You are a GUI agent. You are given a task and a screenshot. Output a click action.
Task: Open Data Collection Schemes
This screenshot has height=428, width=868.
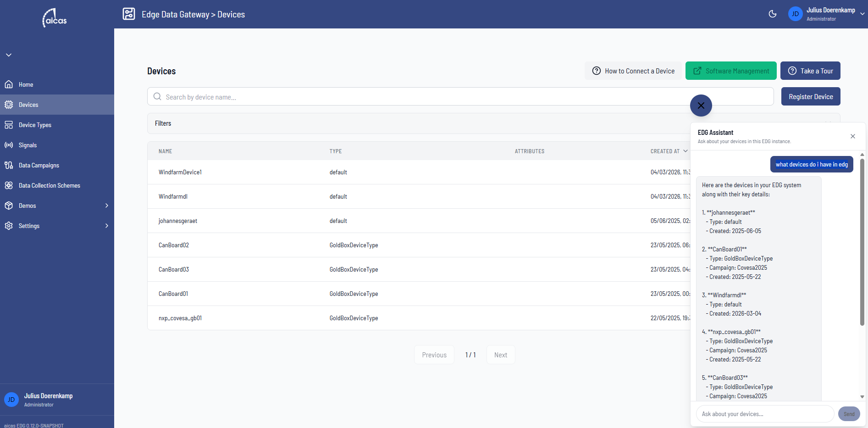49,185
